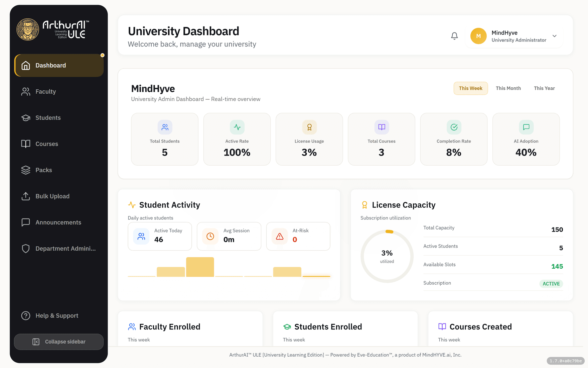
Task: Click the Student Activity heading pulse icon
Action: click(x=132, y=205)
